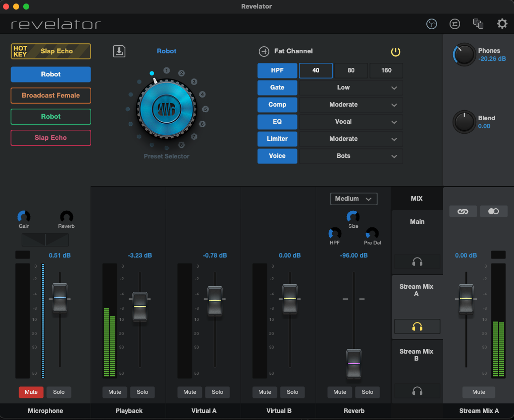Click the channel link icon
Screen dimensions: 514x420
(x=463, y=212)
